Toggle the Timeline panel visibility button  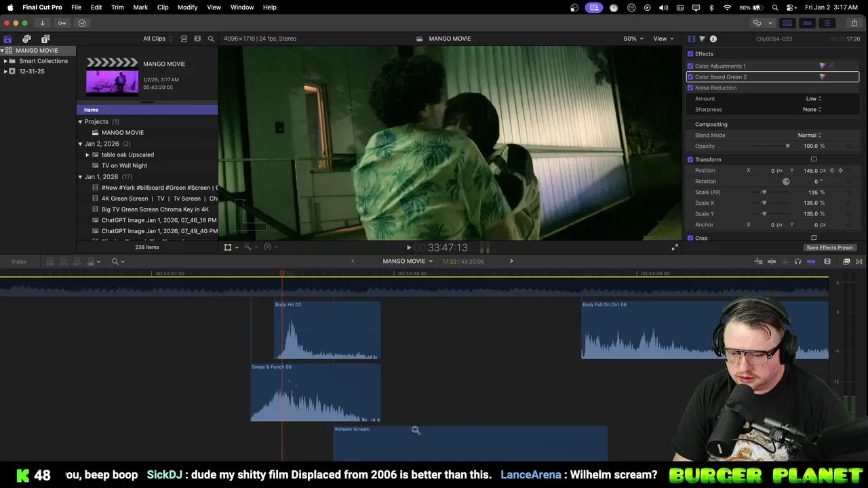[807, 23]
